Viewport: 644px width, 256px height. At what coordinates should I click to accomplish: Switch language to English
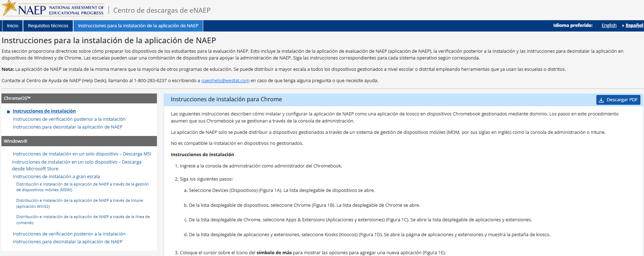tap(609, 25)
